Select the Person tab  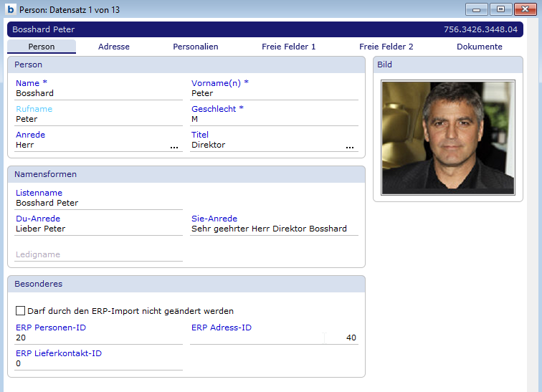pyautogui.click(x=42, y=47)
